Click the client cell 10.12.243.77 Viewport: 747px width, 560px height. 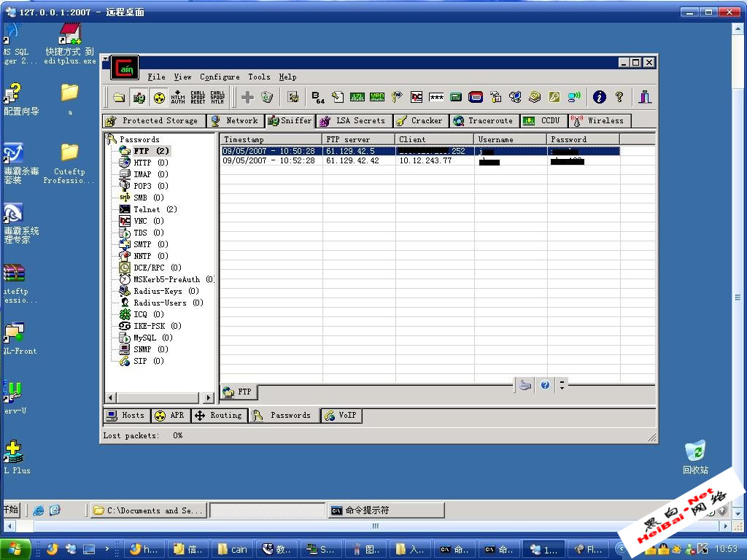coord(425,161)
